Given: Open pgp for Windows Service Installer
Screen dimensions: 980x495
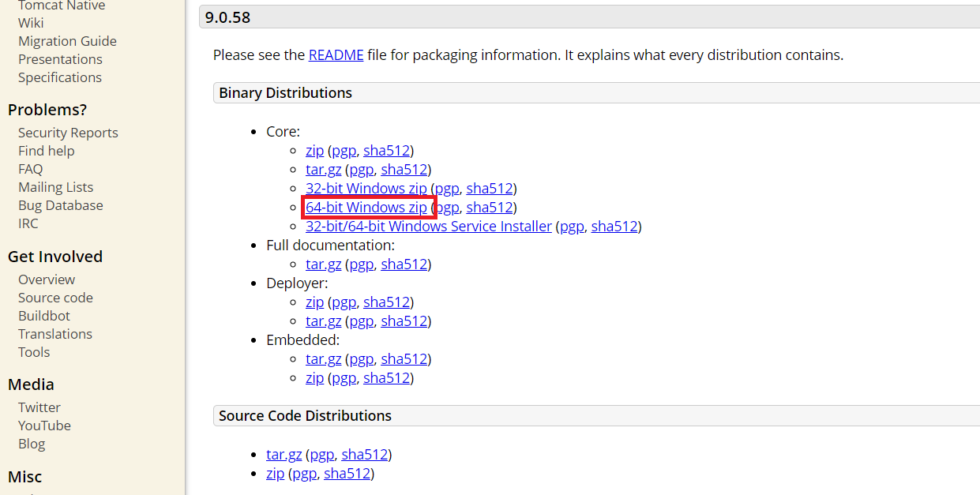Looking at the screenshot, I should (x=572, y=227).
